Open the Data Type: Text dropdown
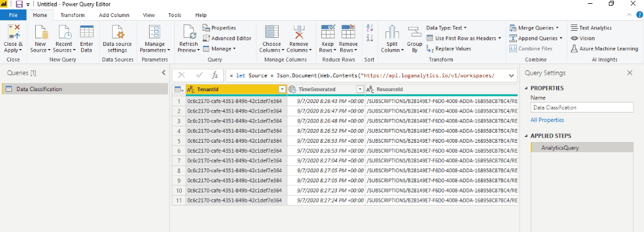The width and height of the screenshot is (644, 232). (446, 28)
